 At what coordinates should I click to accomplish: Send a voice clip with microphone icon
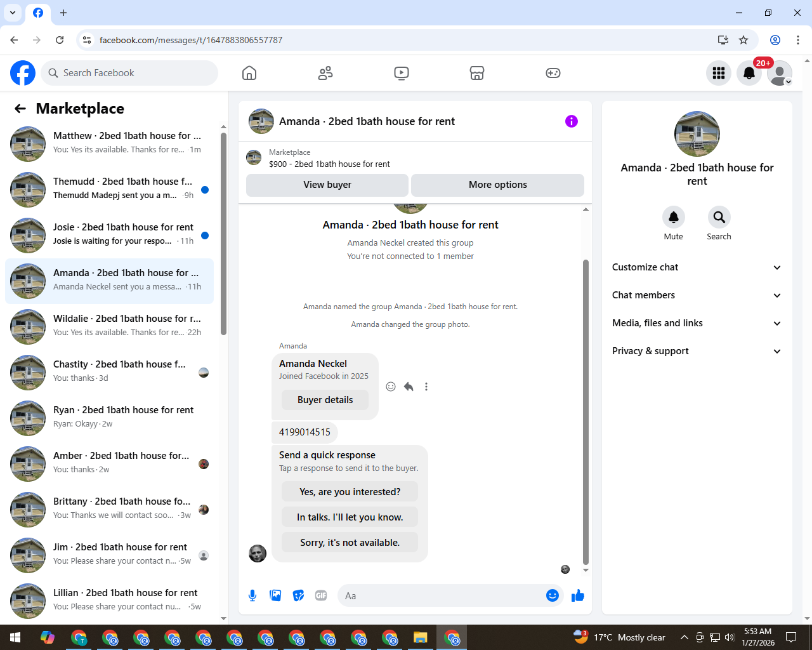point(252,595)
